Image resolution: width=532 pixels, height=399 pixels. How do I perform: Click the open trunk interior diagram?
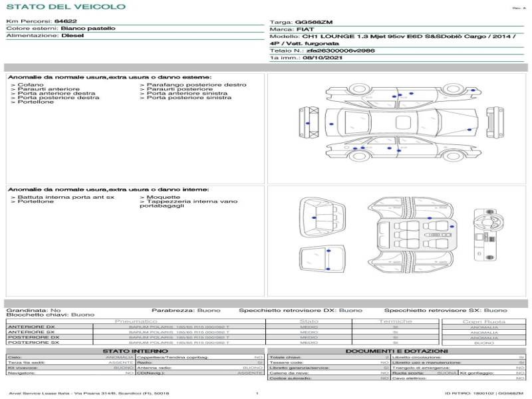(322, 217)
